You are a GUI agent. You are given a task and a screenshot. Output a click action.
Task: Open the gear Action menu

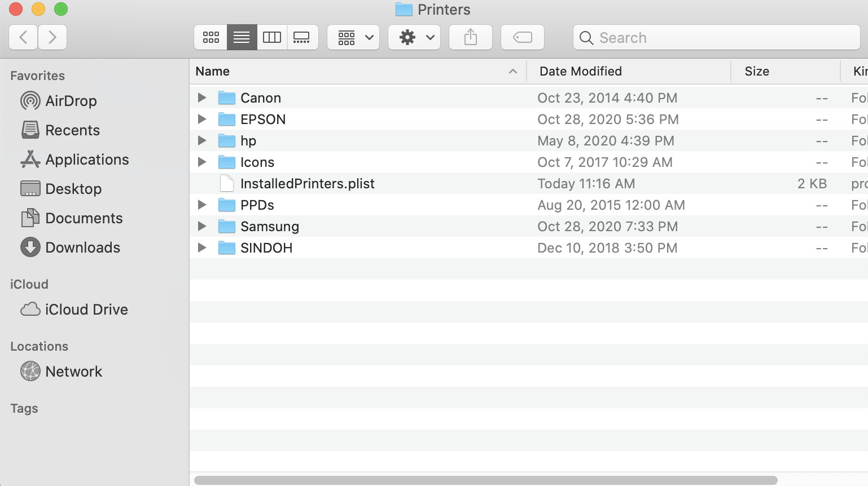pos(414,37)
